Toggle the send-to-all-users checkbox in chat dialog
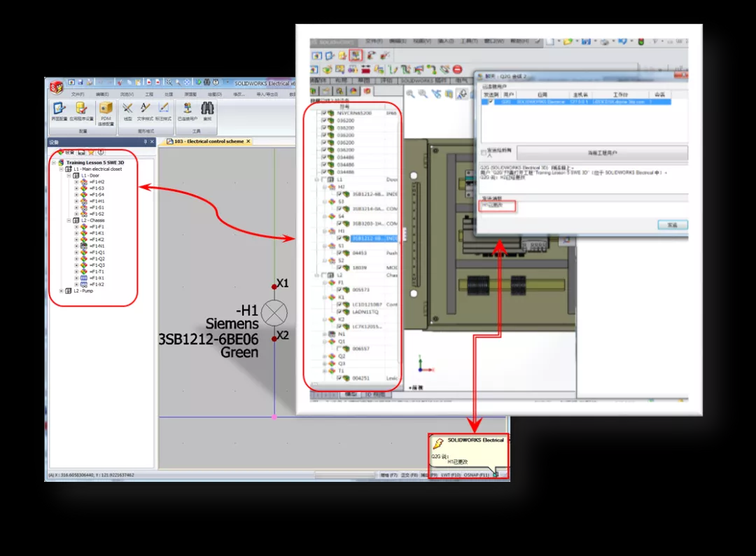Viewport: 756px width, 556px height. [483, 153]
